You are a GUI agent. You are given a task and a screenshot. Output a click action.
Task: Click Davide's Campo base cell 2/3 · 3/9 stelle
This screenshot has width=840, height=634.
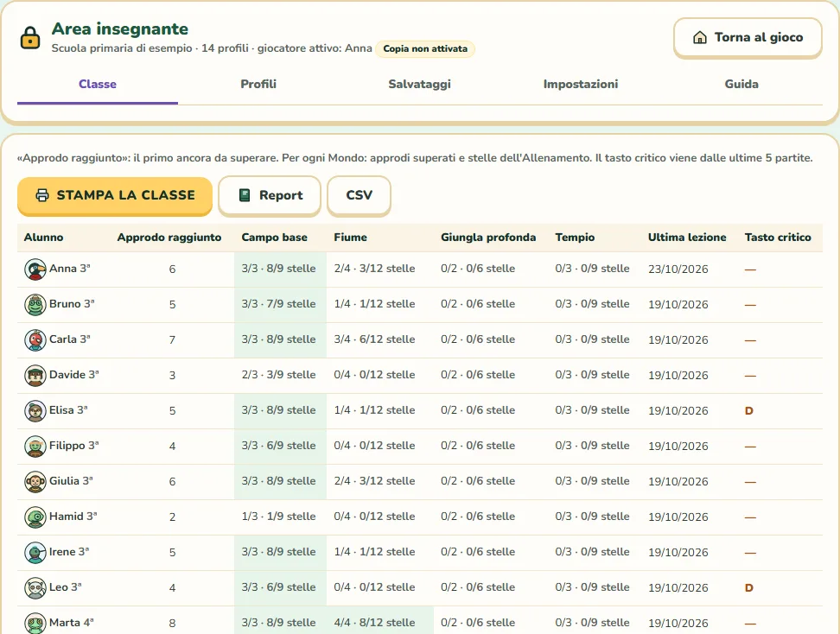[278, 375]
